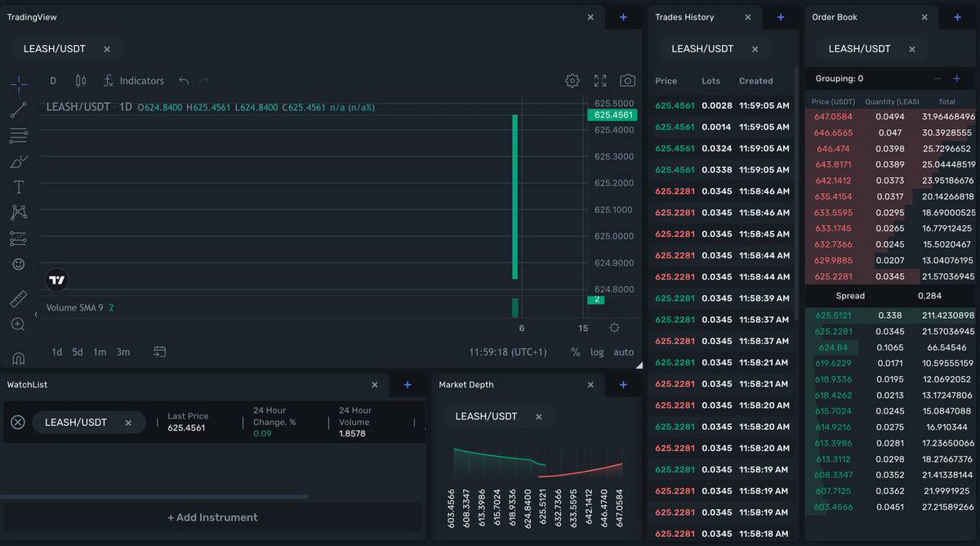
Task: Open the 11:59:18 (UTC+1) timezone menu
Action: click(508, 352)
